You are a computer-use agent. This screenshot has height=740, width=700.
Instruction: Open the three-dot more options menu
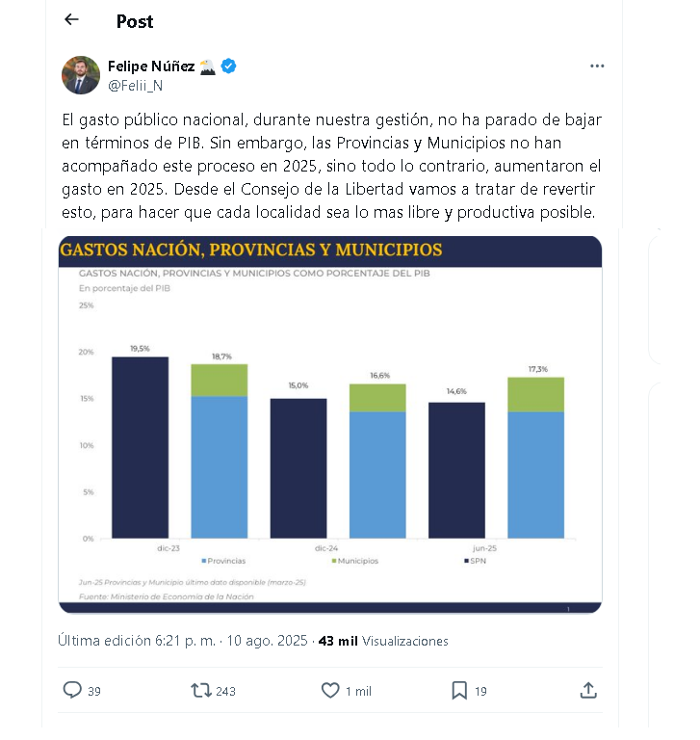click(597, 66)
